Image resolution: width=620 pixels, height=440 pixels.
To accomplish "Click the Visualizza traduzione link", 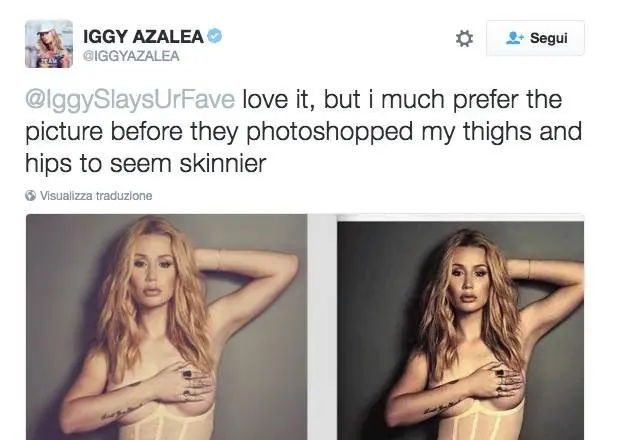I will click(96, 196).
